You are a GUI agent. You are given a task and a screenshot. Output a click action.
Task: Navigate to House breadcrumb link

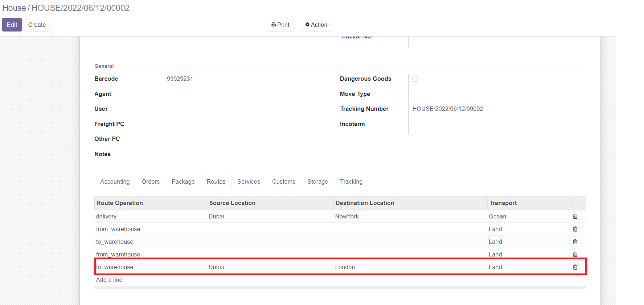[x=14, y=8]
